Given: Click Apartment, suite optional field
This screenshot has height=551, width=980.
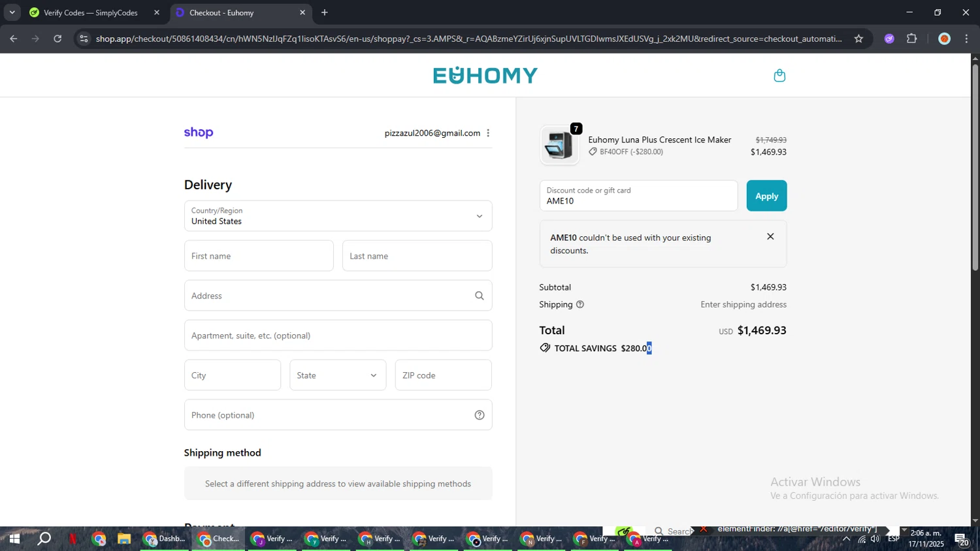Looking at the screenshot, I should coord(338,336).
